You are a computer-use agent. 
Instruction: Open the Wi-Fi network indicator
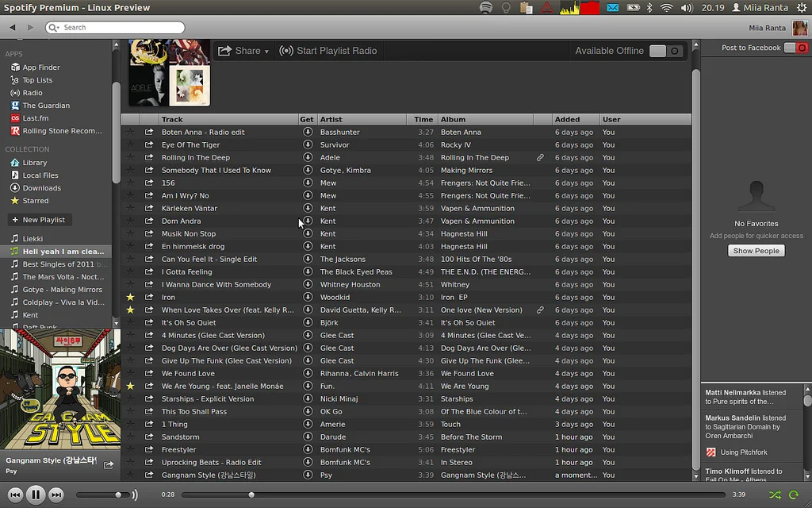click(667, 8)
